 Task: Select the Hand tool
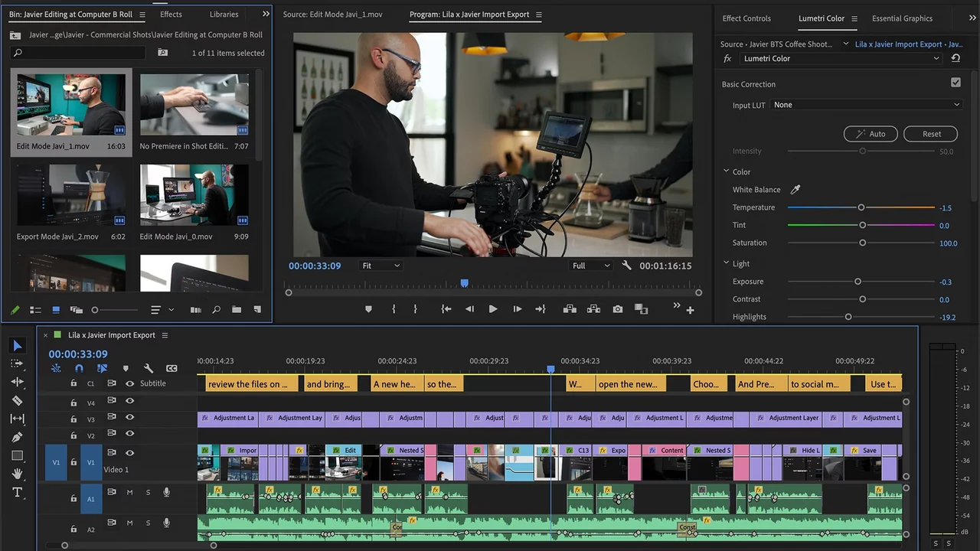point(18,474)
